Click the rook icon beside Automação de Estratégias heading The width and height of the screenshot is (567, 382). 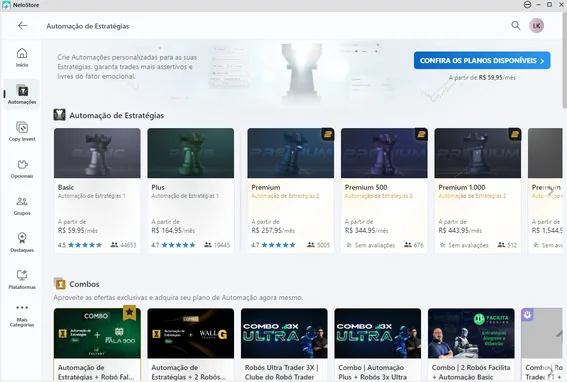[59, 115]
